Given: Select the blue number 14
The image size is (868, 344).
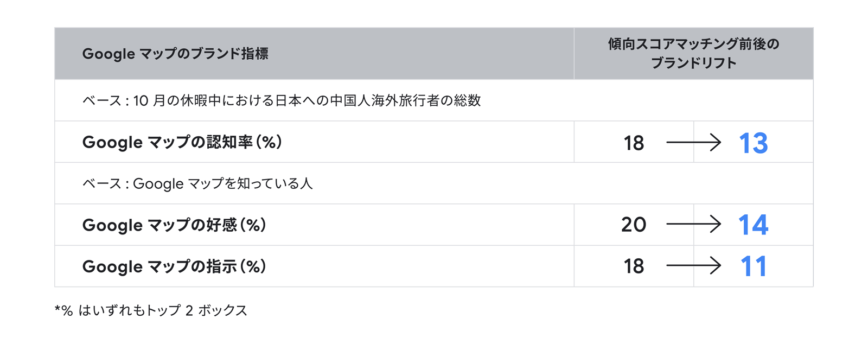Looking at the screenshot, I should (x=754, y=225).
